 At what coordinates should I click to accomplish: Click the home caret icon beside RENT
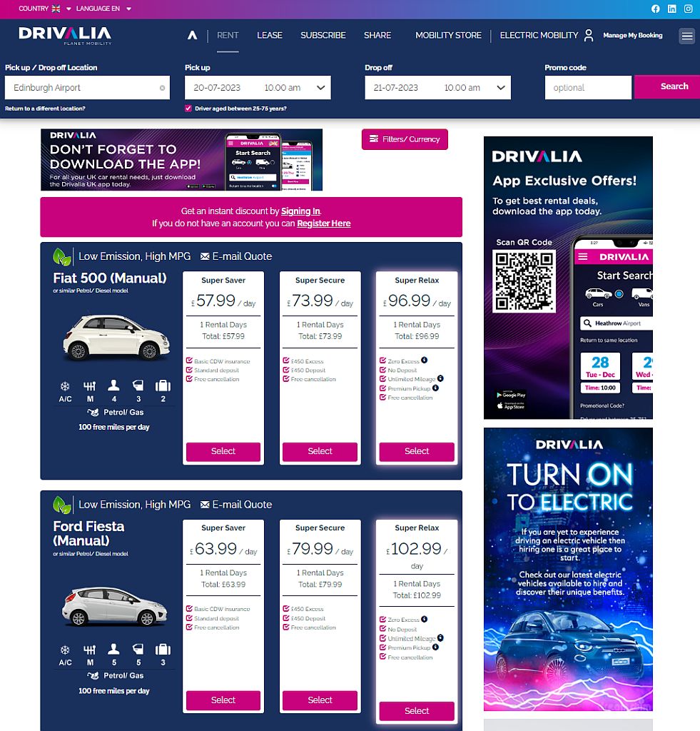(x=192, y=34)
